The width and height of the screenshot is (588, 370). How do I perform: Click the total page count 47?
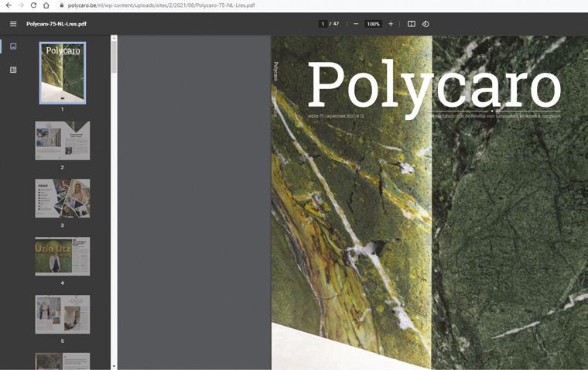336,24
